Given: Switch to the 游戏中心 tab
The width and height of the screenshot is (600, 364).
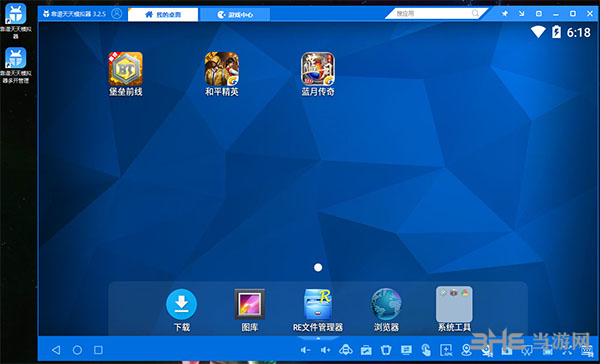Looking at the screenshot, I should pyautogui.click(x=235, y=15).
